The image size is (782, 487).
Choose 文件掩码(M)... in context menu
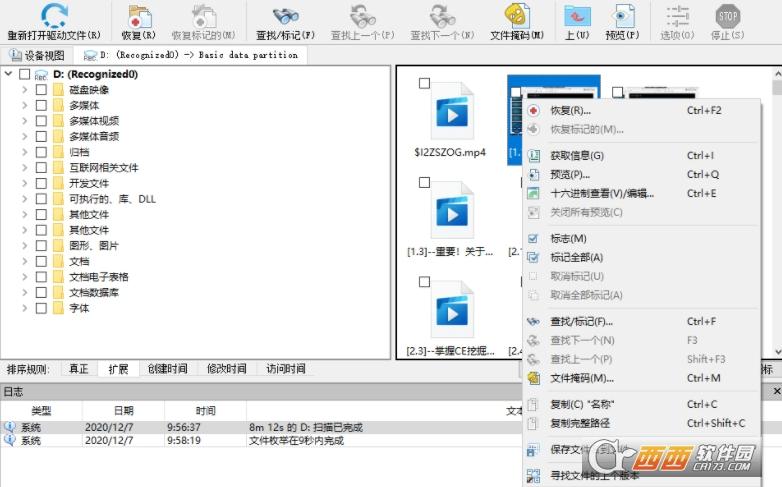(x=642, y=378)
